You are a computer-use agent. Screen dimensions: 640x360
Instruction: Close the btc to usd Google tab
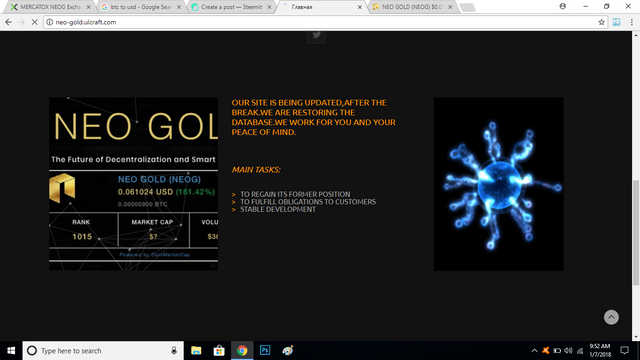[x=179, y=7]
